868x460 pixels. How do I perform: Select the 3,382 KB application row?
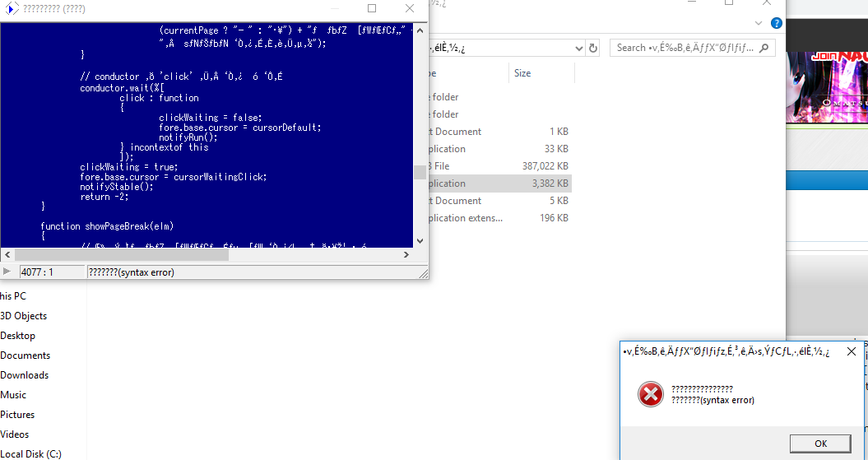(500, 184)
